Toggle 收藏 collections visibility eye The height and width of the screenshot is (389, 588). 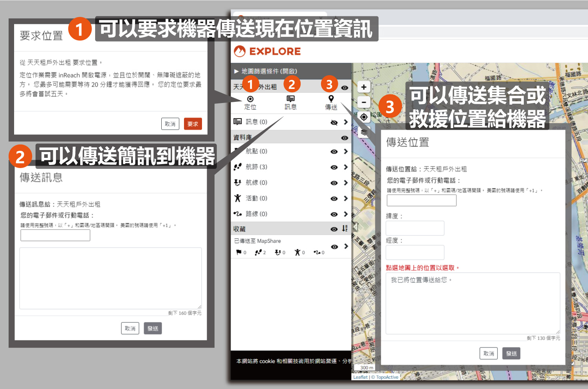point(334,229)
